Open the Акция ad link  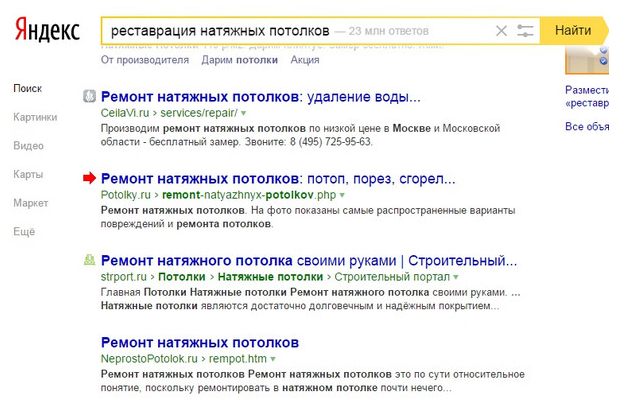pos(305,60)
